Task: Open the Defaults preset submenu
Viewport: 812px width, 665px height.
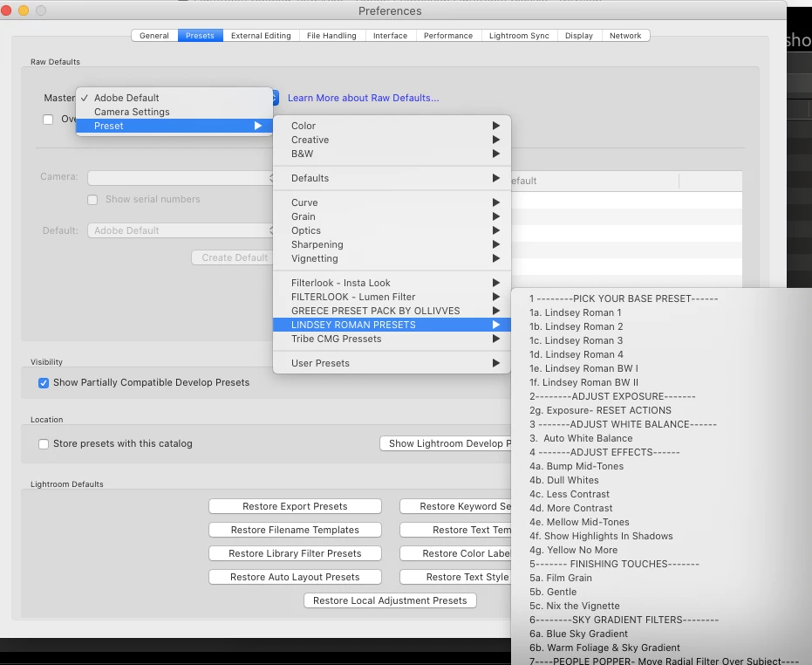Action: [x=392, y=178]
